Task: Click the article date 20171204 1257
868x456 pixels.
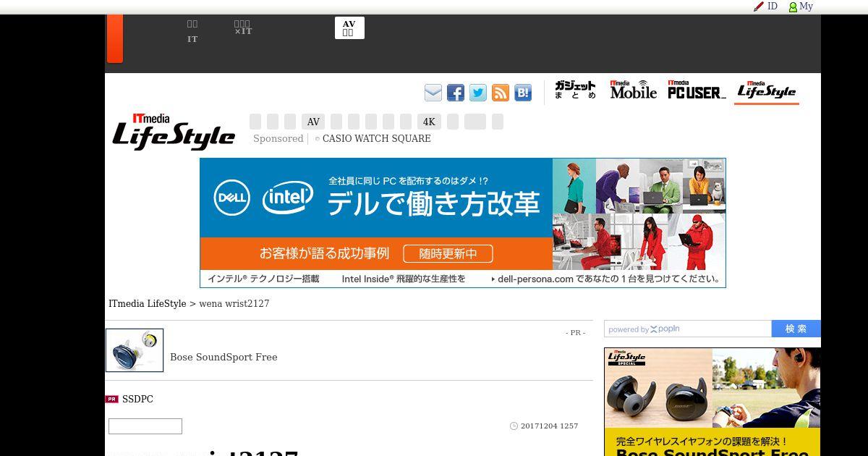Action: coord(549,426)
